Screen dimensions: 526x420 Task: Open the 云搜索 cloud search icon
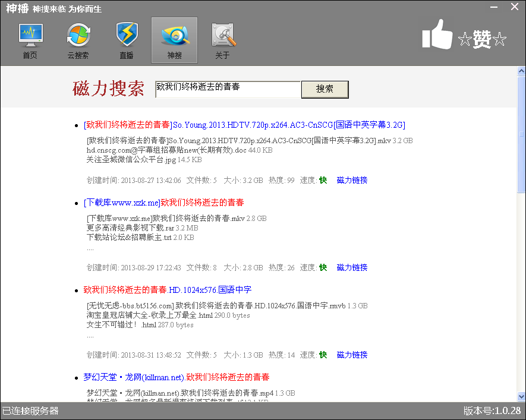click(x=78, y=40)
